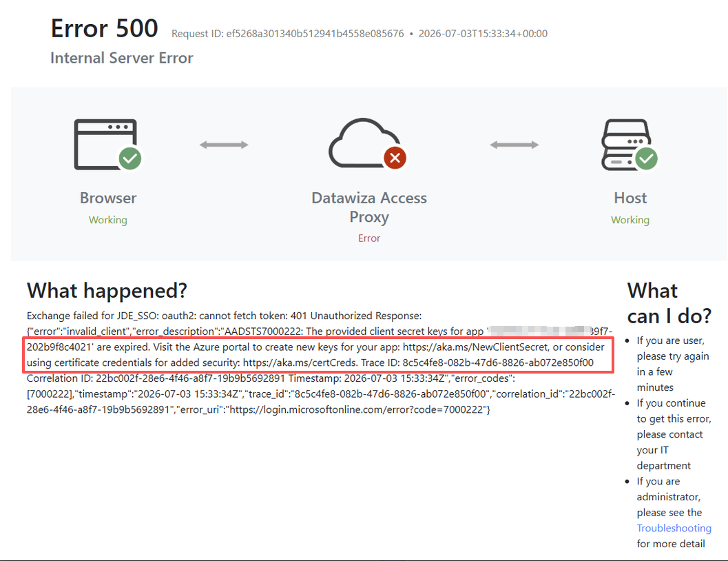Click the Working status under Host

(630, 220)
